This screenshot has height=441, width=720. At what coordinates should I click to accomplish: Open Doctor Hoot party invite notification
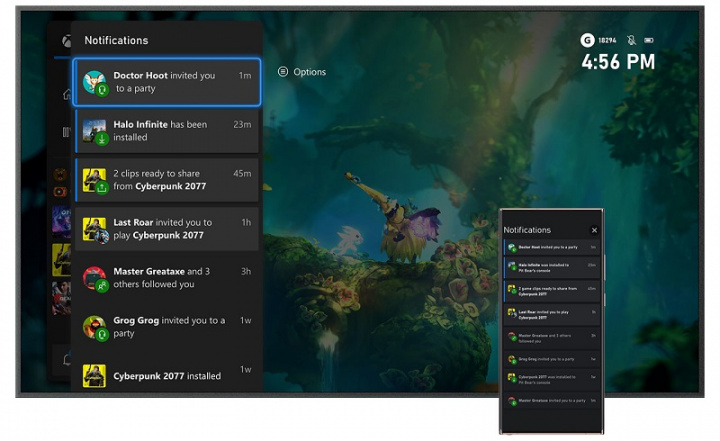[167, 82]
